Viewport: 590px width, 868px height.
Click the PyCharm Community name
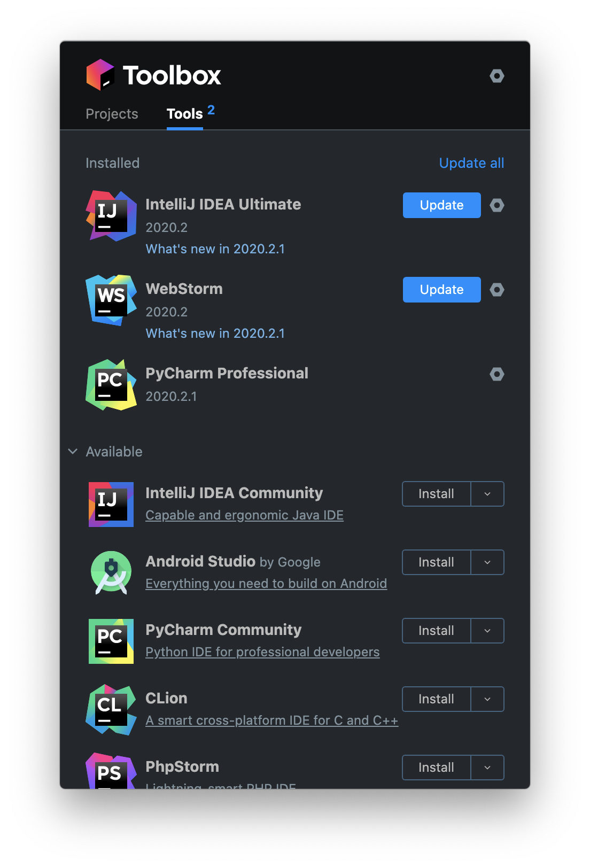224,630
